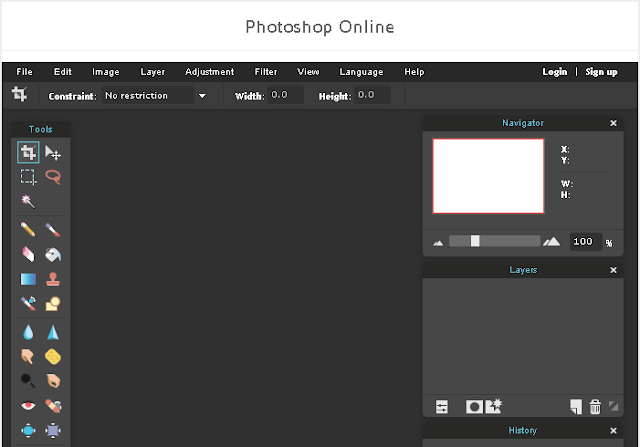Viewport: 640px width, 447px height.
Task: Open the Help menu
Action: (x=414, y=72)
